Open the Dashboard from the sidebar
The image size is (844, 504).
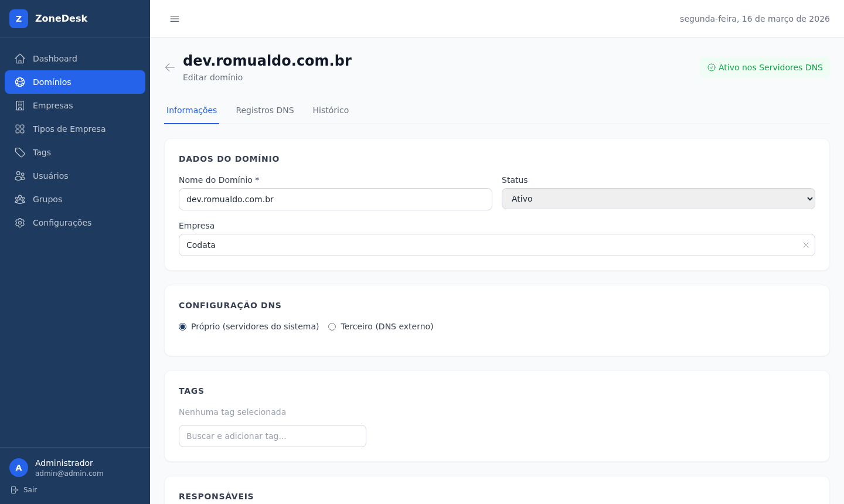tap(55, 59)
